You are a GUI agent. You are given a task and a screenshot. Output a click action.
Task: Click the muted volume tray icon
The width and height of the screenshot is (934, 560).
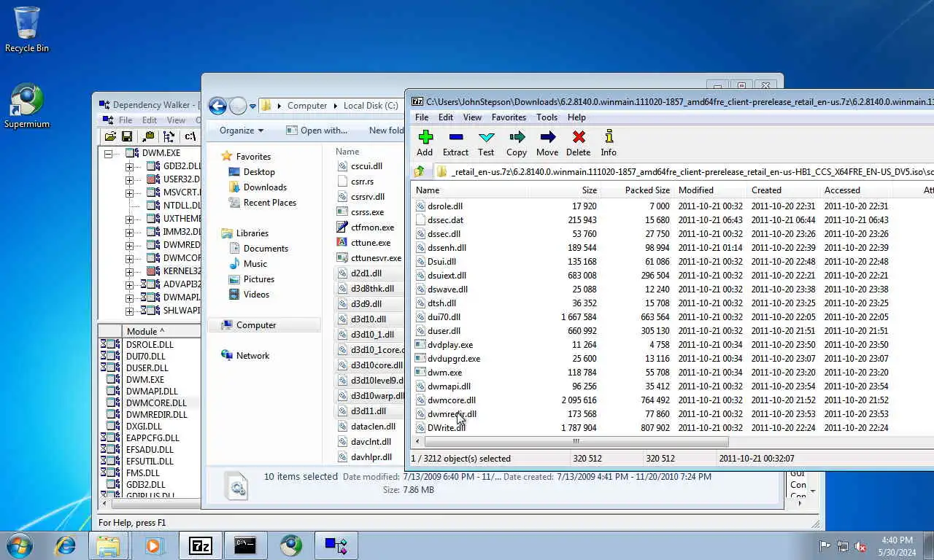coord(861,546)
